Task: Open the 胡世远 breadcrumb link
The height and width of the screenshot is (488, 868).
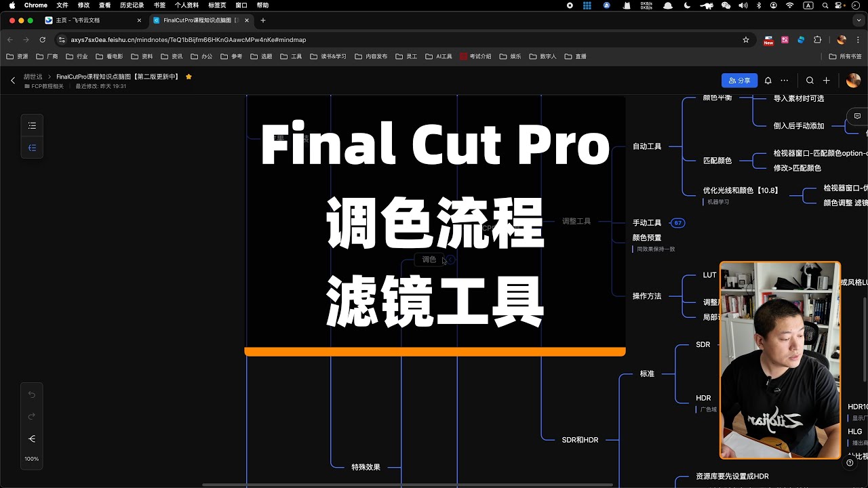Action: [x=33, y=77]
